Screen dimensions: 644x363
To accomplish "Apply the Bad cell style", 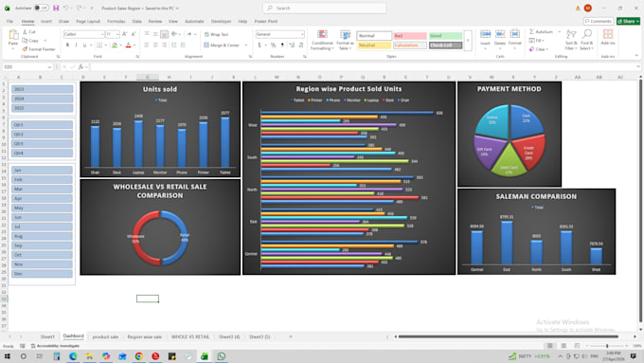I will click(409, 36).
